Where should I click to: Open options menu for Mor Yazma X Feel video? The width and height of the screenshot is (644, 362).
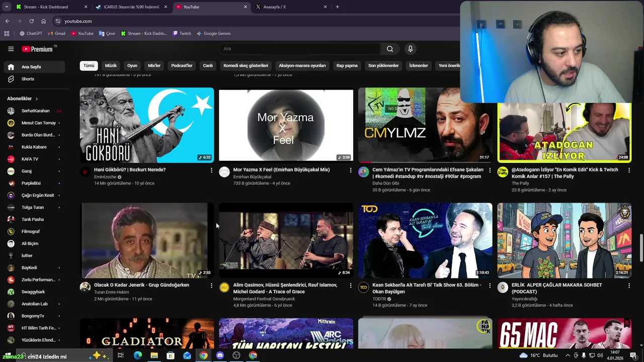point(351,170)
